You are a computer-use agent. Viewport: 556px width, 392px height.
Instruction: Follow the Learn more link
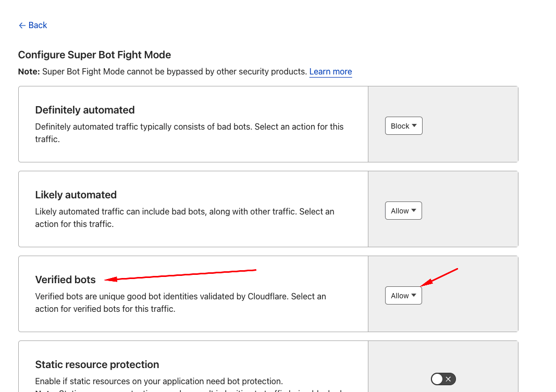pos(330,71)
